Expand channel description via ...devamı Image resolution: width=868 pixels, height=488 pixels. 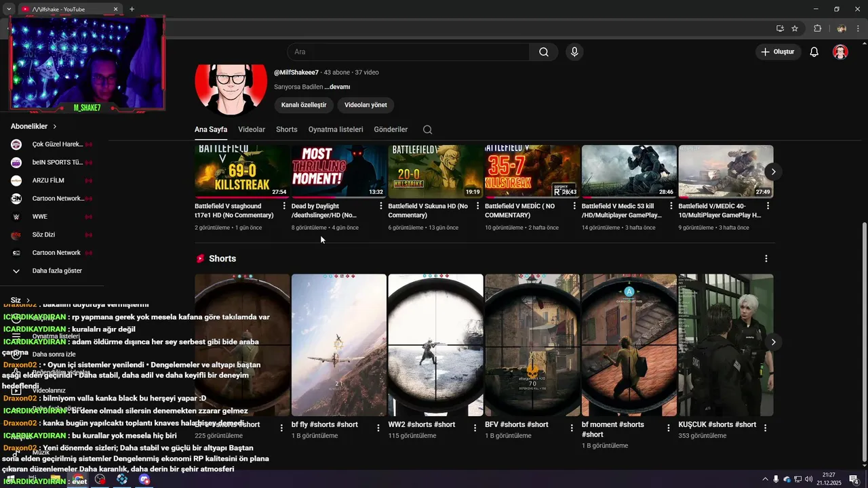click(x=337, y=87)
